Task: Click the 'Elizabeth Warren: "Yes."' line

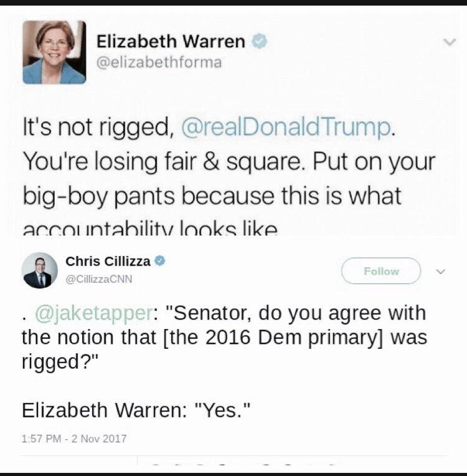Action: 136,411
